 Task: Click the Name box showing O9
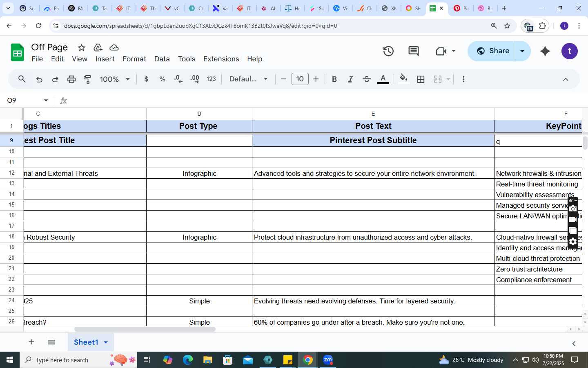tap(22, 101)
